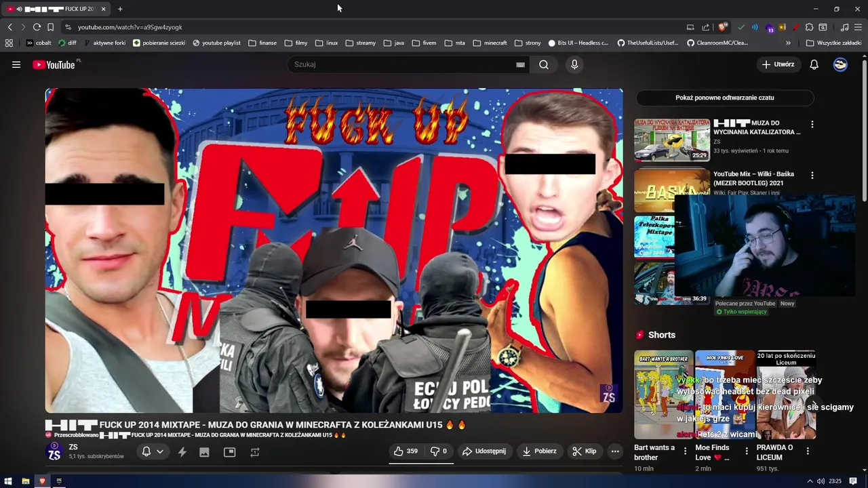Click the main video player area
This screenshot has width=868, height=488.
point(334,250)
